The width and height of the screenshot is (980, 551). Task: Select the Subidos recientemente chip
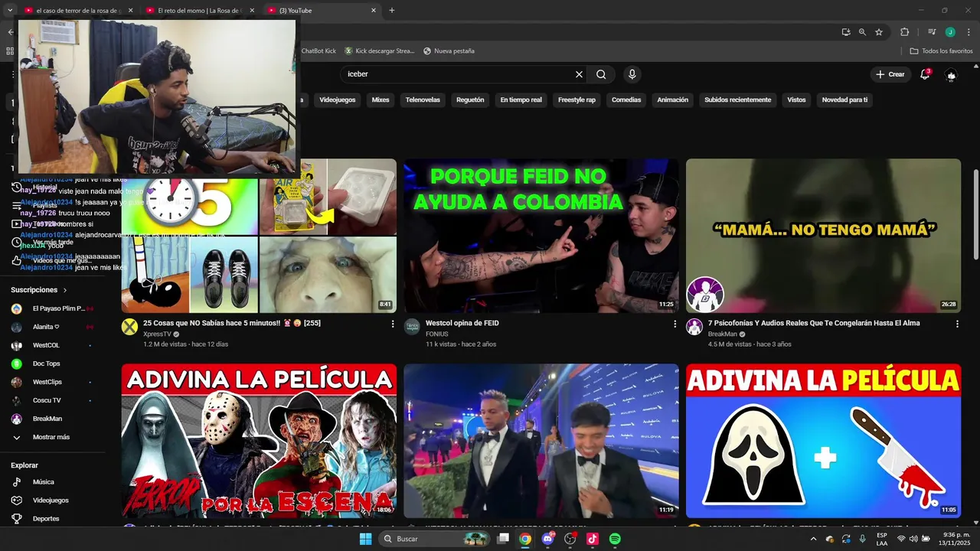(x=738, y=99)
